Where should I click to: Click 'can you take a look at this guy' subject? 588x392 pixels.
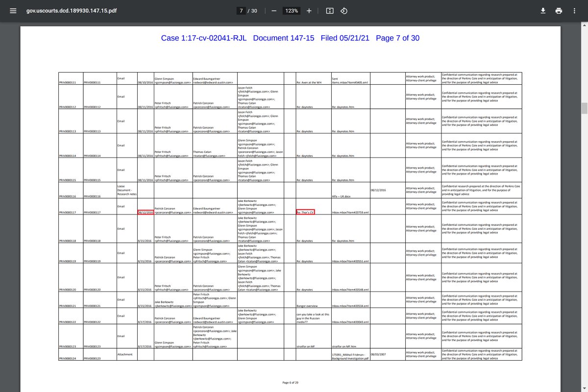[313, 318]
